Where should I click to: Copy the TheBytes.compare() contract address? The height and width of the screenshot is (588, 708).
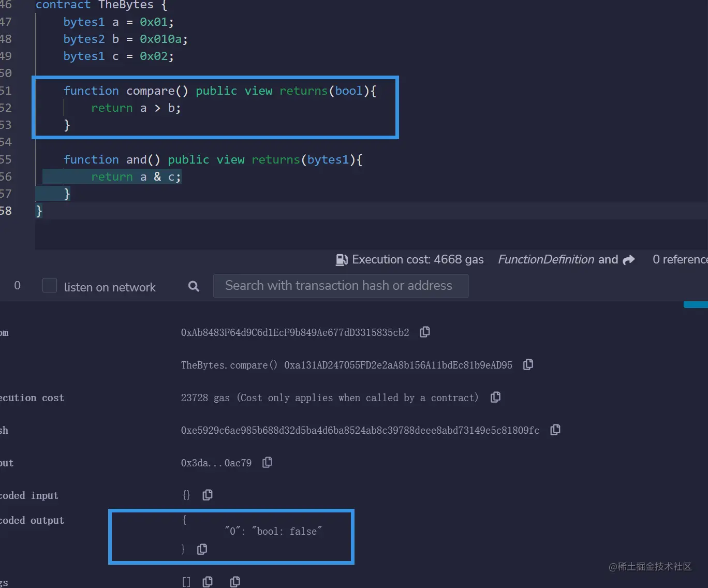pyautogui.click(x=528, y=364)
